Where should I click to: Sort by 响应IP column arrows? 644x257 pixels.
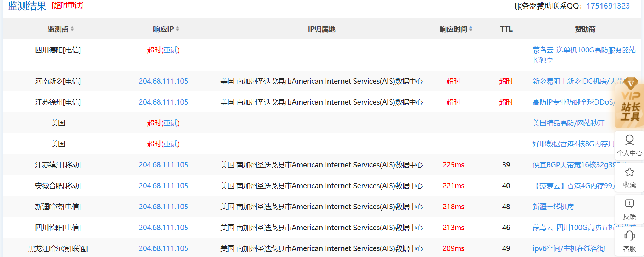click(x=177, y=29)
